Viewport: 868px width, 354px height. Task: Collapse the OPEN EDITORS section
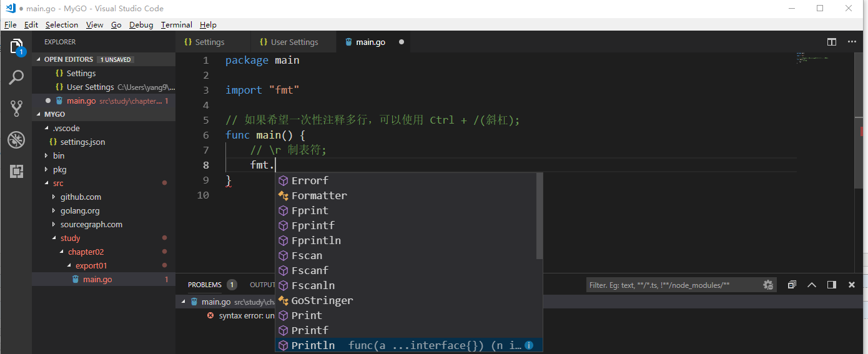click(x=68, y=59)
